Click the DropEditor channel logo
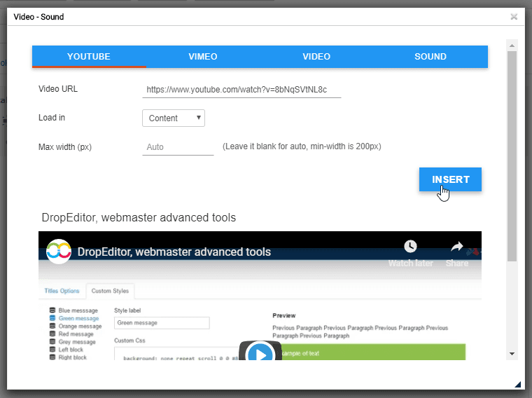The width and height of the screenshot is (532, 398). 59,252
